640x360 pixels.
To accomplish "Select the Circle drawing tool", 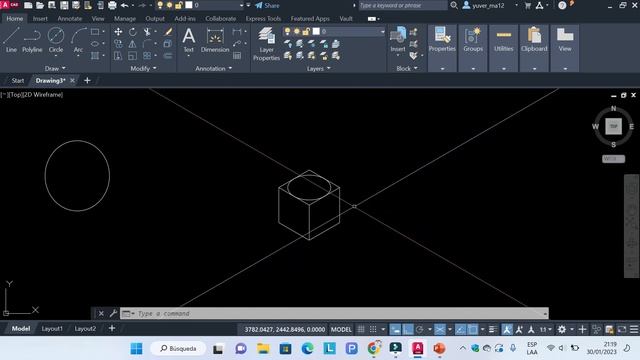I will tap(56, 40).
